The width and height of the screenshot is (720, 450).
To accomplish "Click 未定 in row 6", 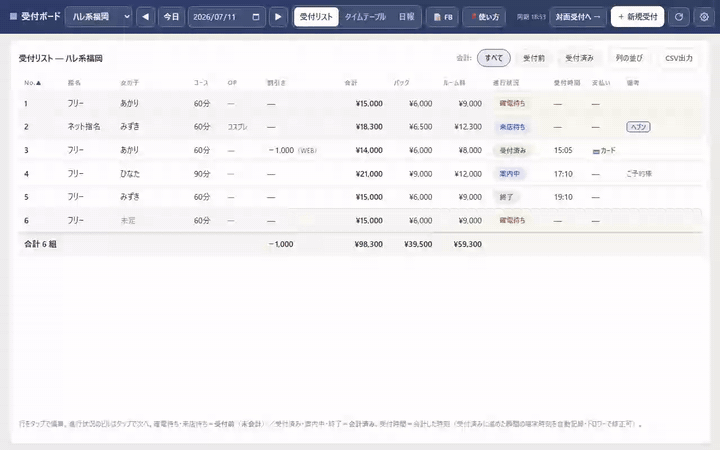I will 128,221.
